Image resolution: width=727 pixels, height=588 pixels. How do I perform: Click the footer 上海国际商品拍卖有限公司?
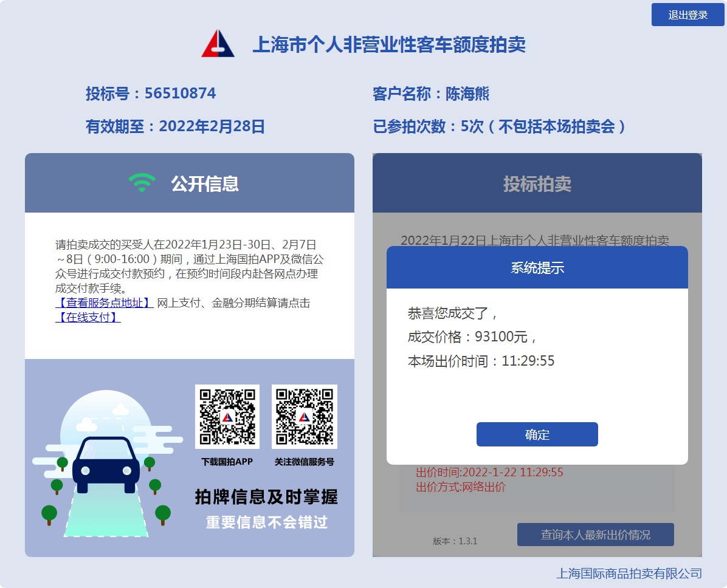629,573
